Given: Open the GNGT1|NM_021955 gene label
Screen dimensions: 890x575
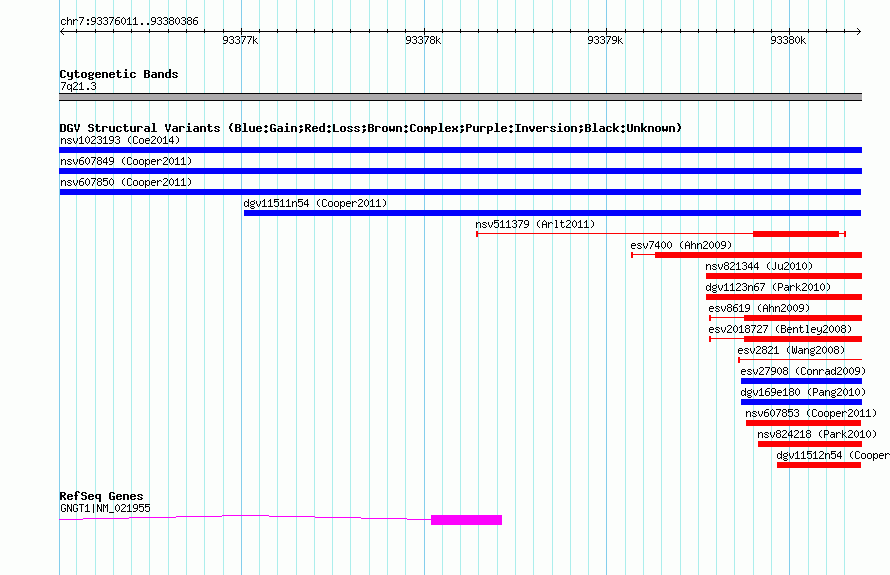Looking at the screenshot, I should (x=105, y=509).
